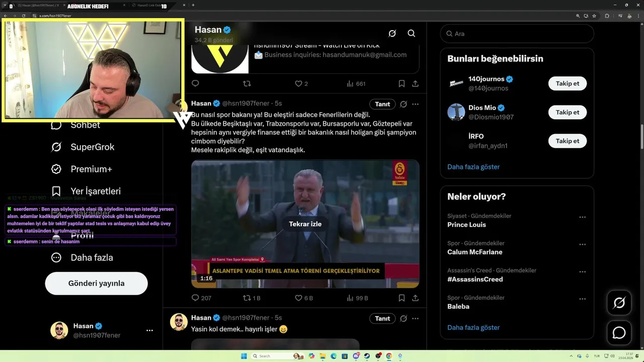Repost the pinned post with 2 likes
This screenshot has height=362, width=644.
(247, 83)
